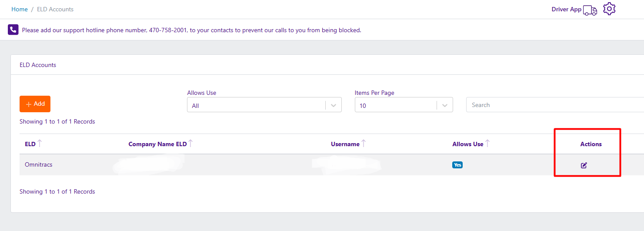
Task: Click the Driver App link text
Action: click(x=566, y=9)
